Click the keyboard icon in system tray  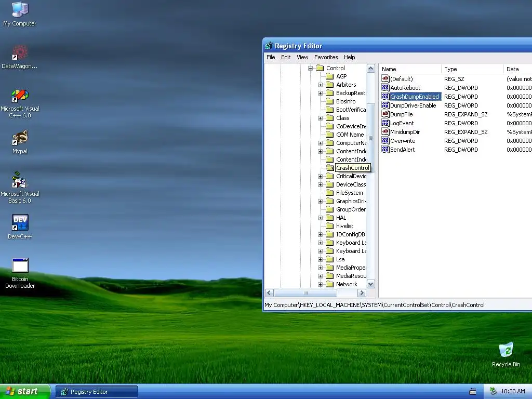[x=473, y=392]
